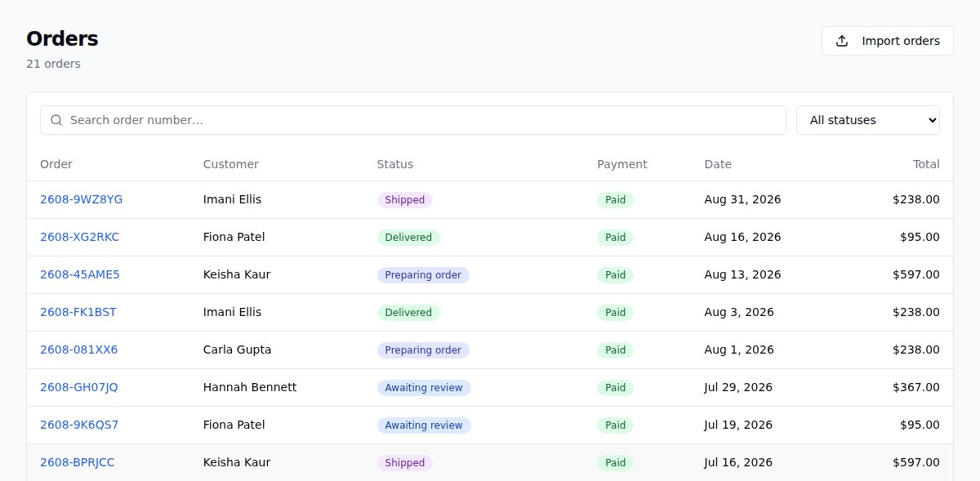Image resolution: width=980 pixels, height=481 pixels.
Task: Click Paid badge in 2608-45AME5 row
Action: click(x=616, y=275)
